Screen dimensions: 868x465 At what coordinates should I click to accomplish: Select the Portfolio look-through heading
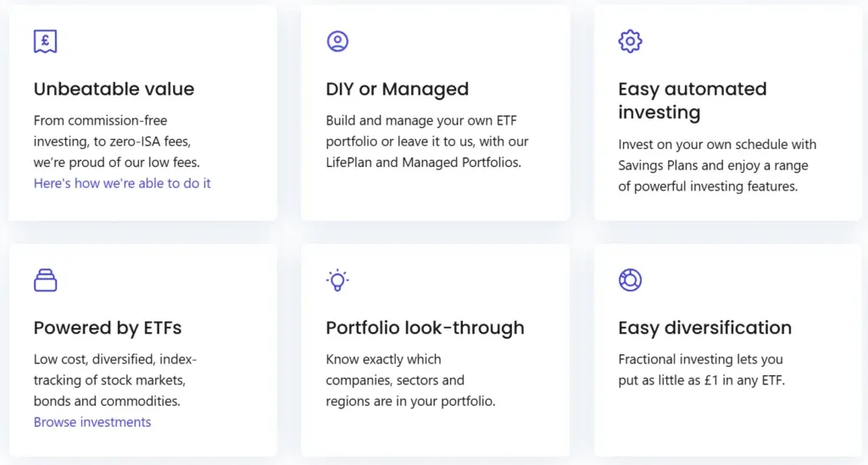425,328
